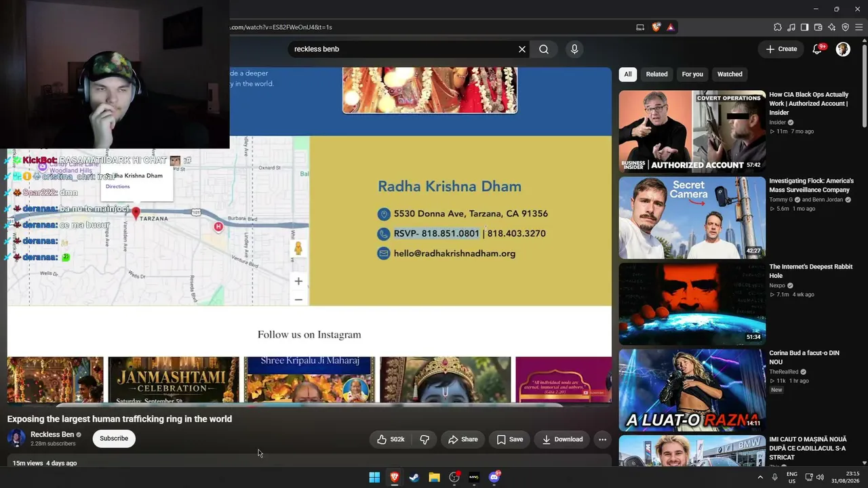The width and height of the screenshot is (868, 488).
Task: Show hidden system tray icons chevron
Action: tap(760, 477)
